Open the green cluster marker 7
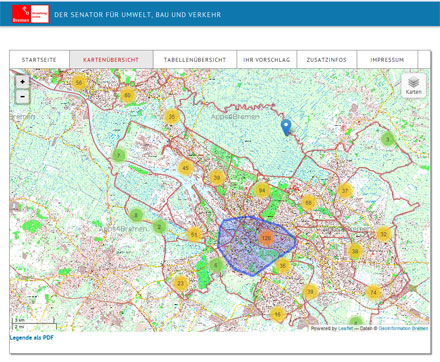Screen dimensions: 440x362 pyautogui.click(x=118, y=156)
